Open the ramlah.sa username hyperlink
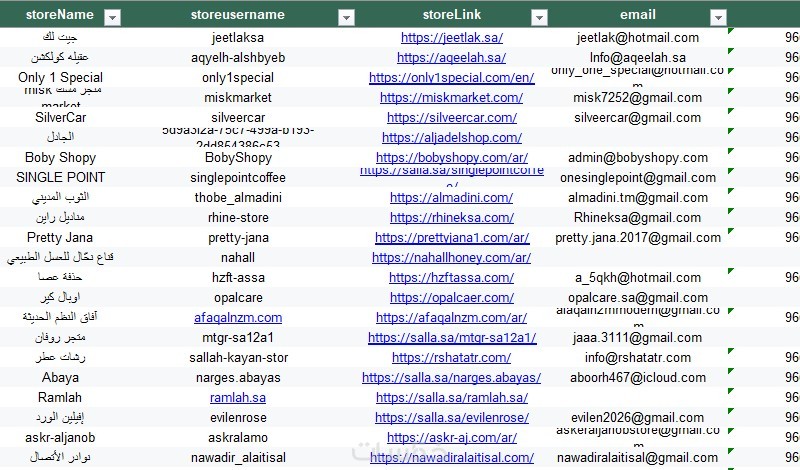 pyautogui.click(x=238, y=398)
